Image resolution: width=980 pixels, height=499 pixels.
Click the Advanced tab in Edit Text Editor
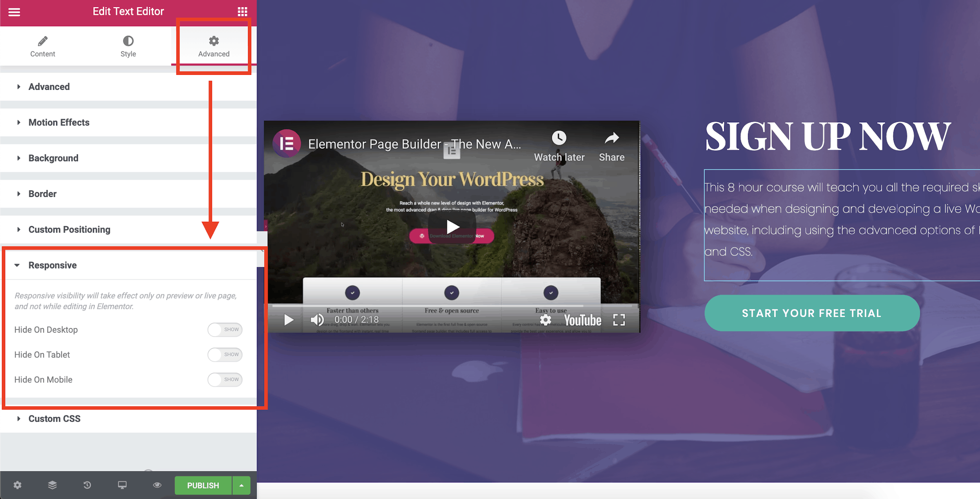click(x=213, y=46)
